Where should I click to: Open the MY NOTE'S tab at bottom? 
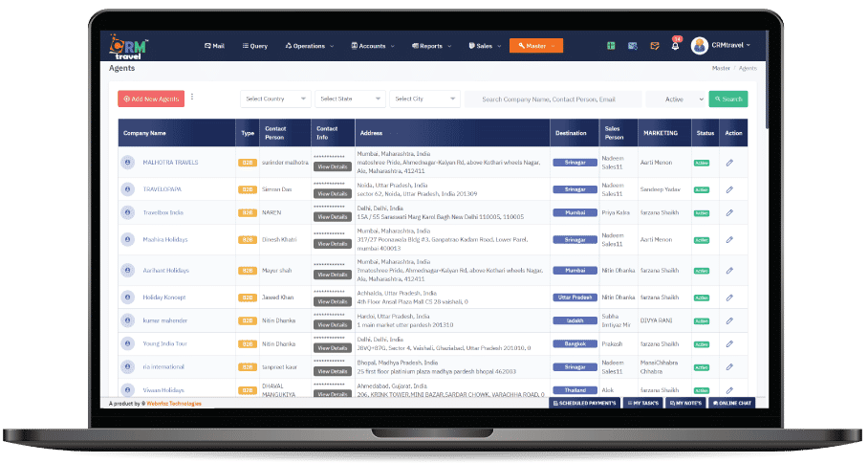pos(685,403)
